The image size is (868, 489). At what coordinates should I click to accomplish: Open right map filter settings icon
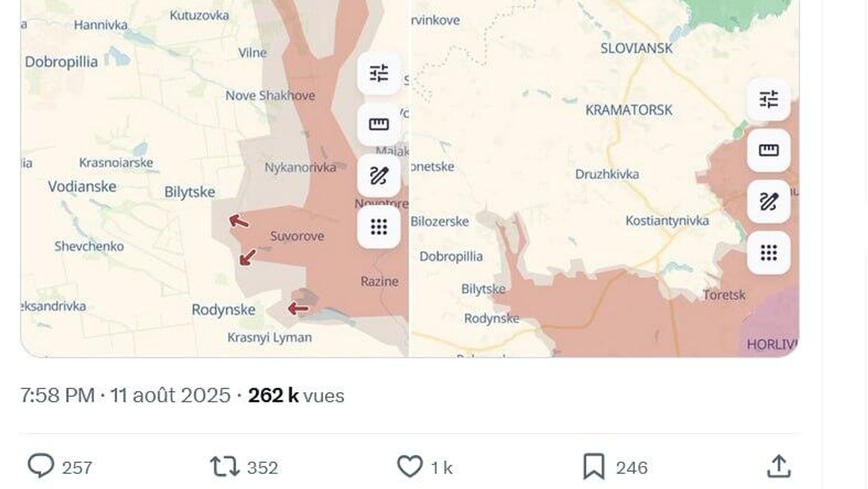(x=769, y=99)
